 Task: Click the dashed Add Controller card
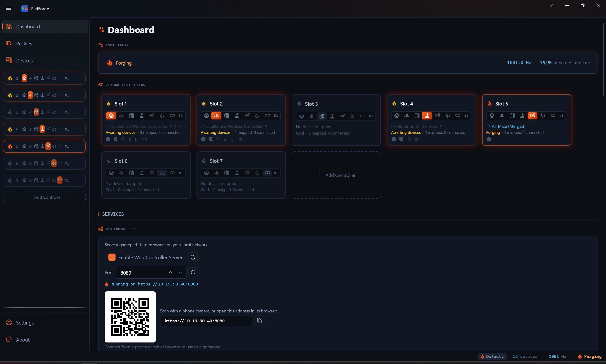(336, 175)
